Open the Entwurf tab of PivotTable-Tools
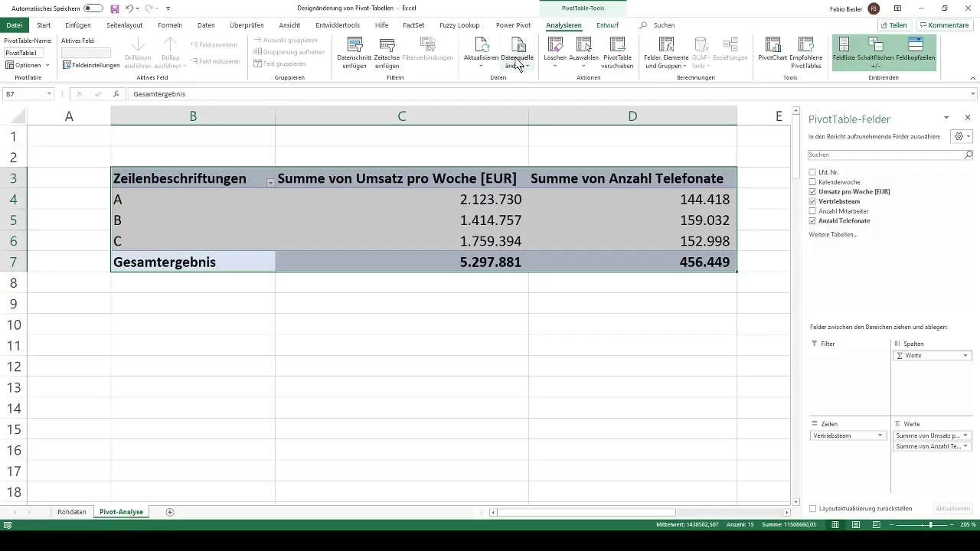This screenshot has width=980, height=551. click(x=607, y=25)
